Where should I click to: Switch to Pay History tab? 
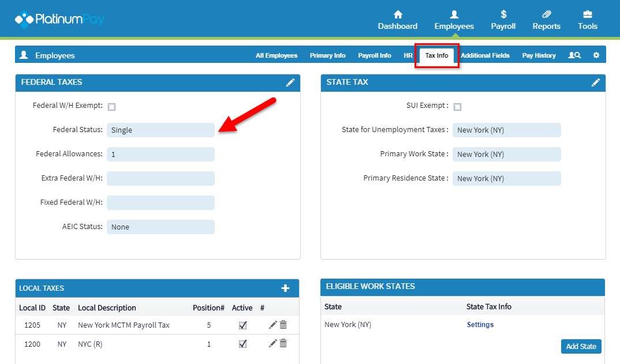point(539,55)
